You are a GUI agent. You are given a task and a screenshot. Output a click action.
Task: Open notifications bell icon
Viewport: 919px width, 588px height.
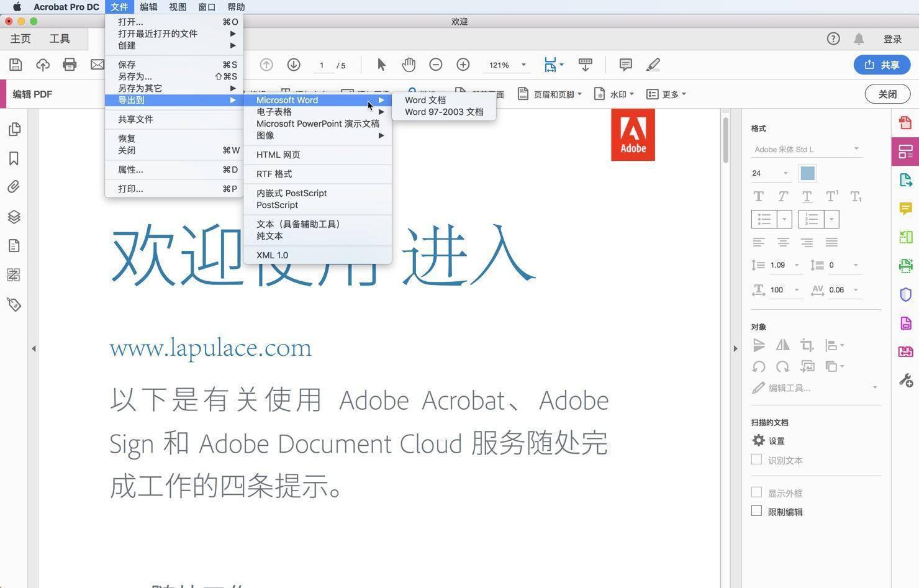click(859, 38)
